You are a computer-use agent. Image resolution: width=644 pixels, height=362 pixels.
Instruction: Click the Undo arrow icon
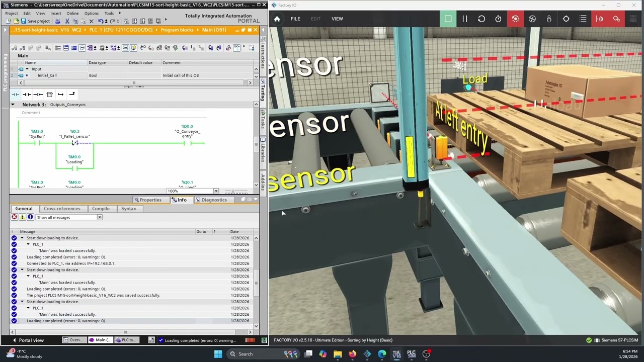[101, 21]
